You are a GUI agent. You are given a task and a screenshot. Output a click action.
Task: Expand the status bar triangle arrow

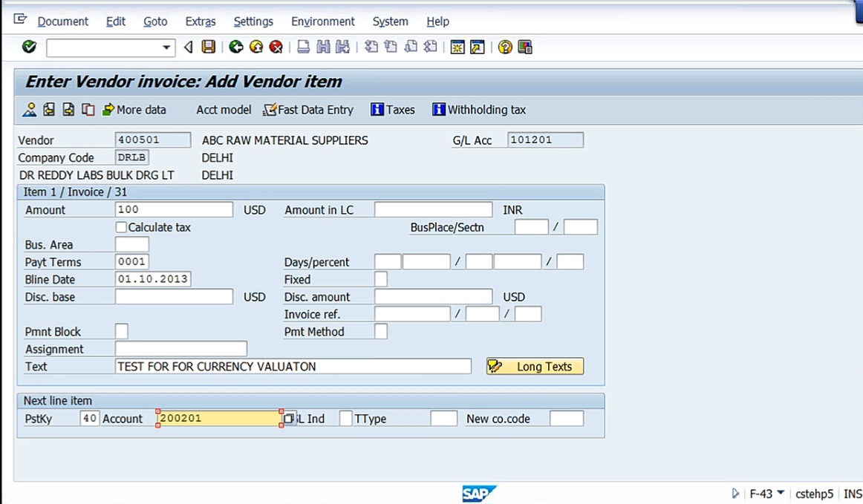click(735, 494)
